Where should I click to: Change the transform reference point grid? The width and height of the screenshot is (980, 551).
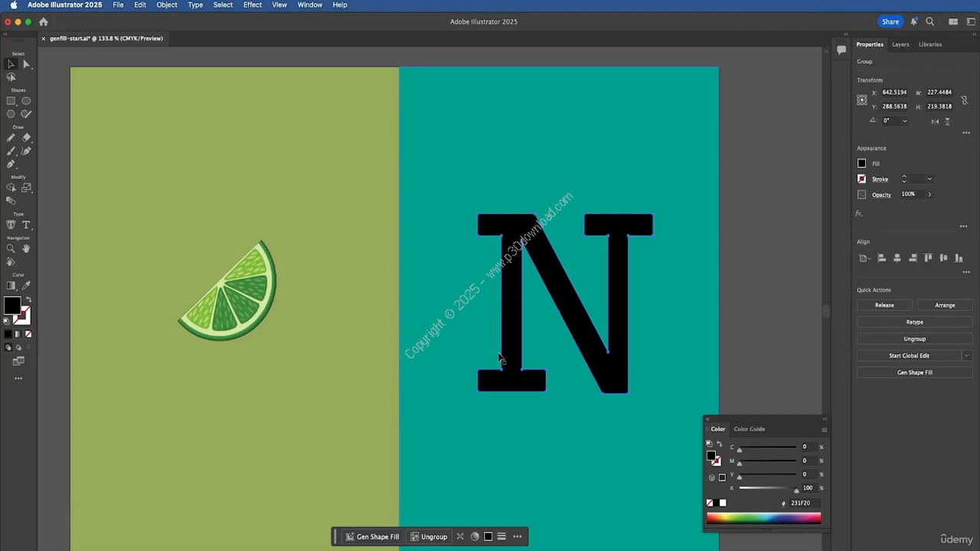click(862, 99)
